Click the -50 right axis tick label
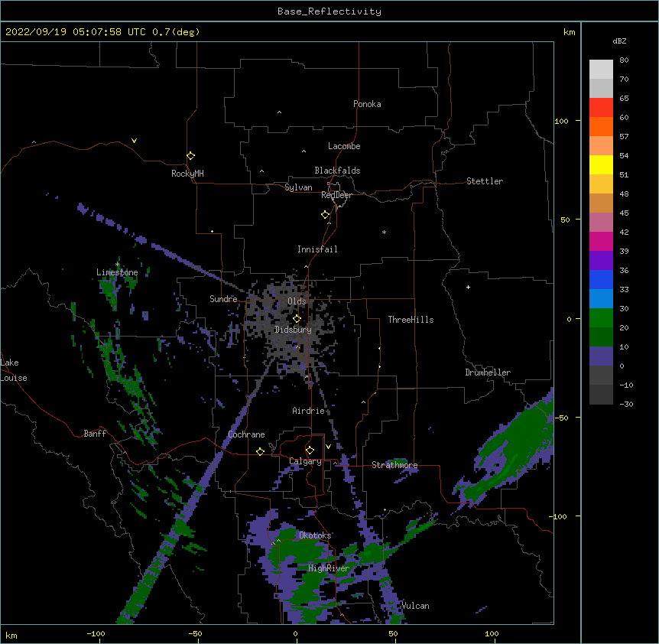The height and width of the screenshot is (644, 659). point(561,418)
